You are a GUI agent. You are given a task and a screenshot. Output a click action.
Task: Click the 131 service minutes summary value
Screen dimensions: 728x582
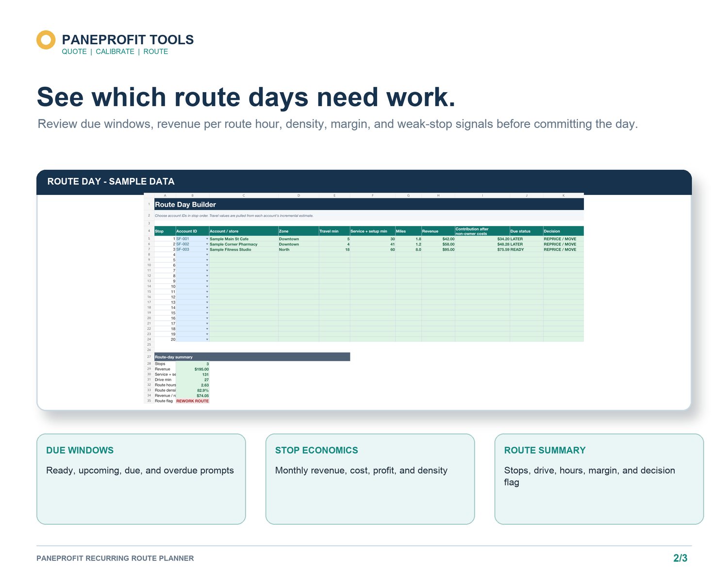pyautogui.click(x=192, y=374)
